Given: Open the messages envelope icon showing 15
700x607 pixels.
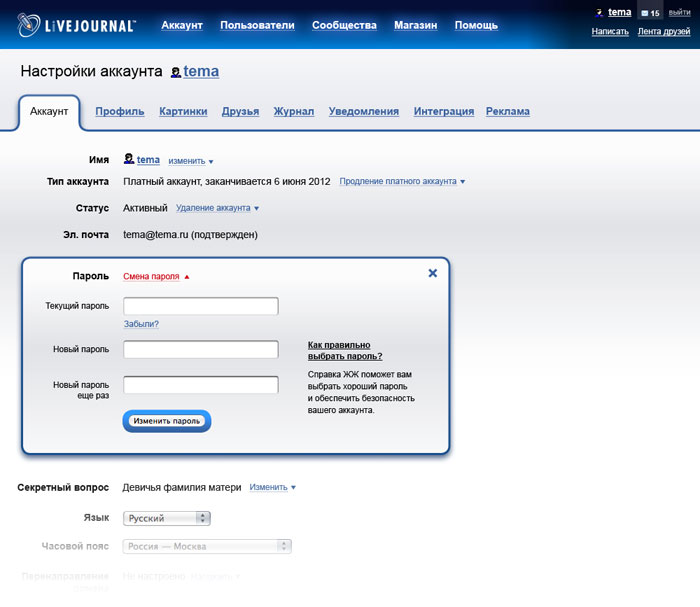Looking at the screenshot, I should [x=650, y=13].
